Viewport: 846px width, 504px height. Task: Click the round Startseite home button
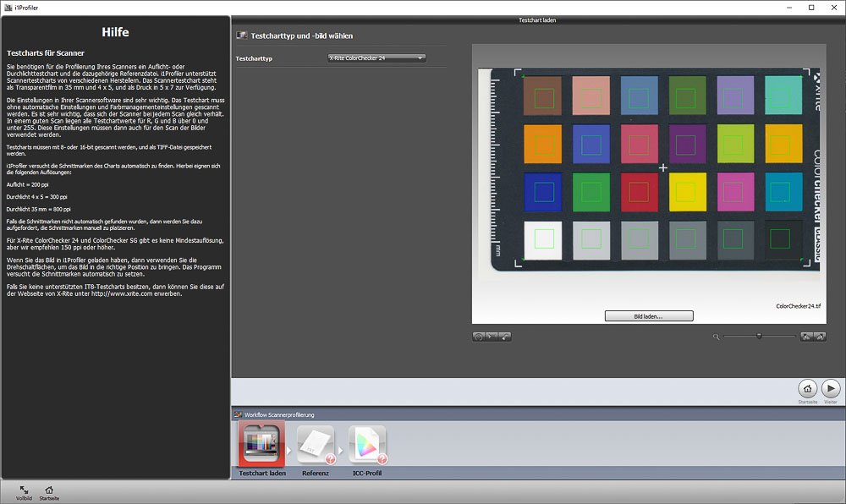click(808, 389)
